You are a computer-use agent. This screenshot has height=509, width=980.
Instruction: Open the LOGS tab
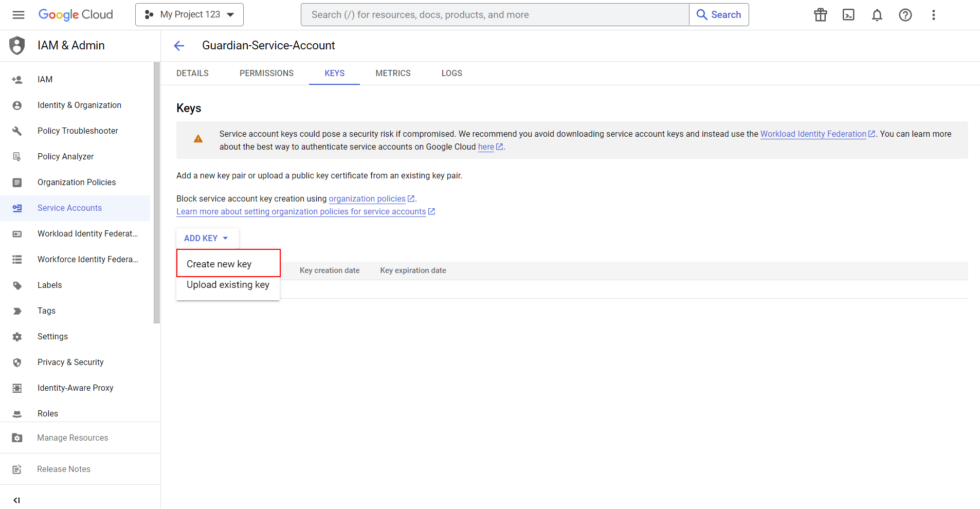point(451,74)
